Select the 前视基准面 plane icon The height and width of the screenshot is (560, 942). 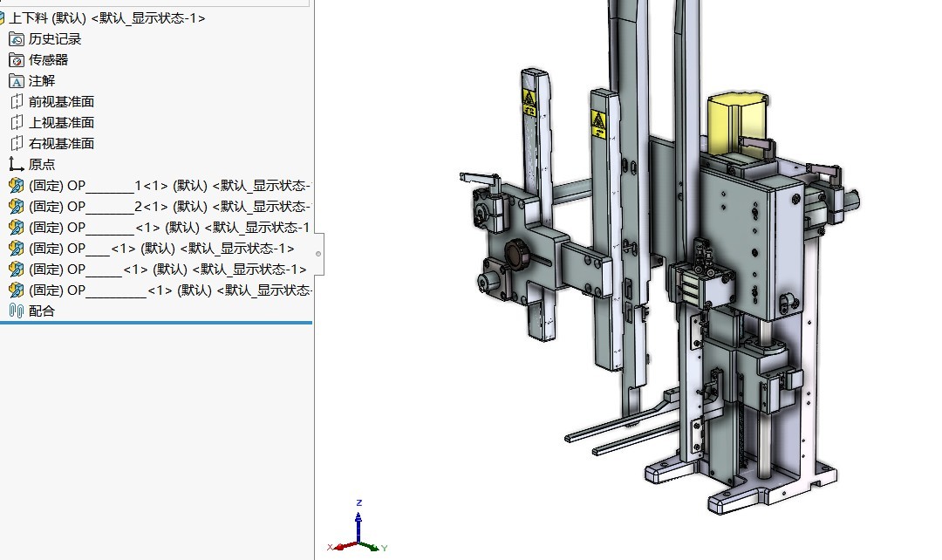pyautogui.click(x=17, y=101)
